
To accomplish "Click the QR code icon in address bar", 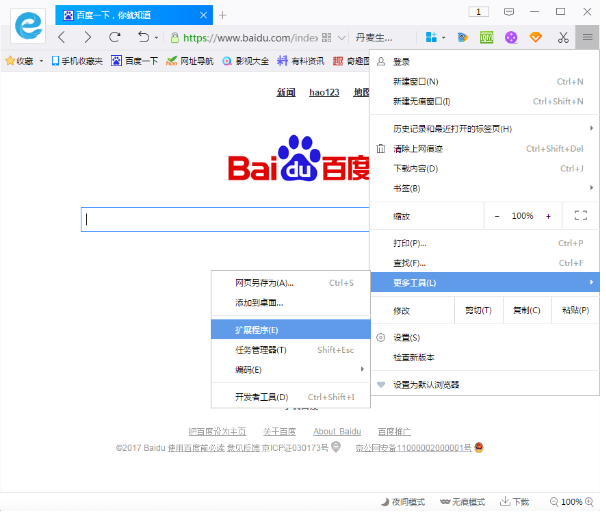I will pos(327,37).
